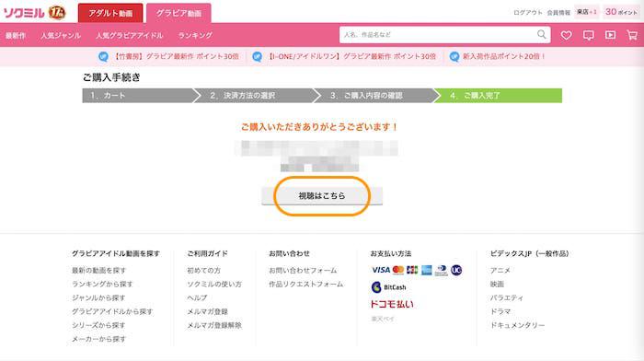
Task: Open the バラエティ link under ビデックスJP
Action: (x=507, y=297)
